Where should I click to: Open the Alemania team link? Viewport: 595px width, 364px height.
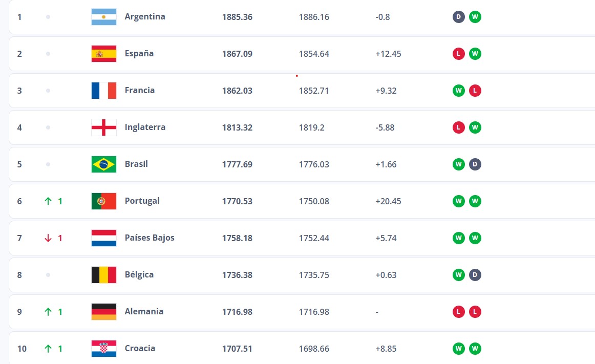coord(144,311)
